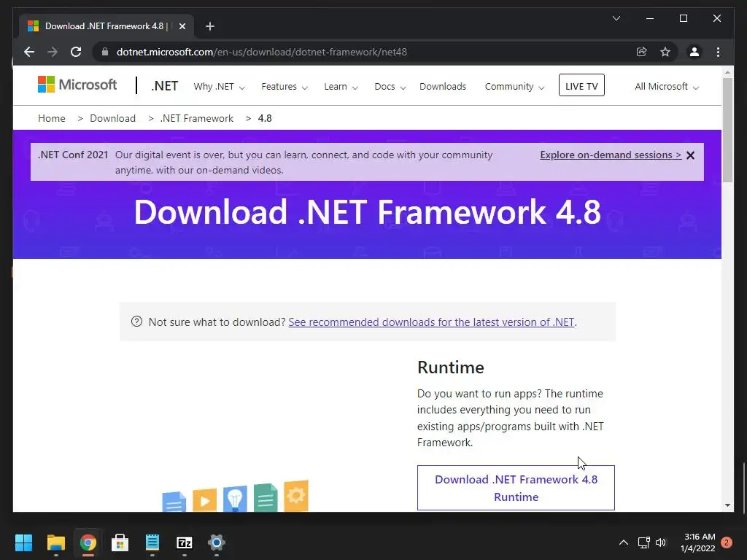Screen dimensions: 747x560
Task: Click the network tray icon
Action: 643,542
